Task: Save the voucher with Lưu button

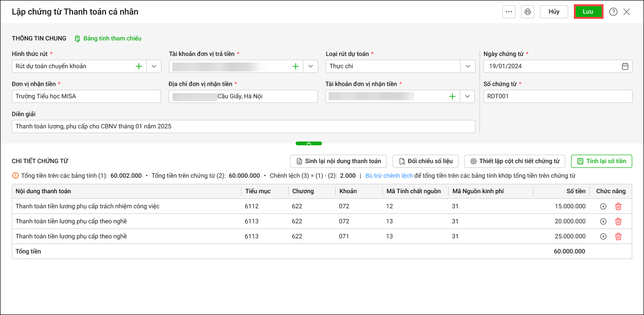Action: pos(588,12)
